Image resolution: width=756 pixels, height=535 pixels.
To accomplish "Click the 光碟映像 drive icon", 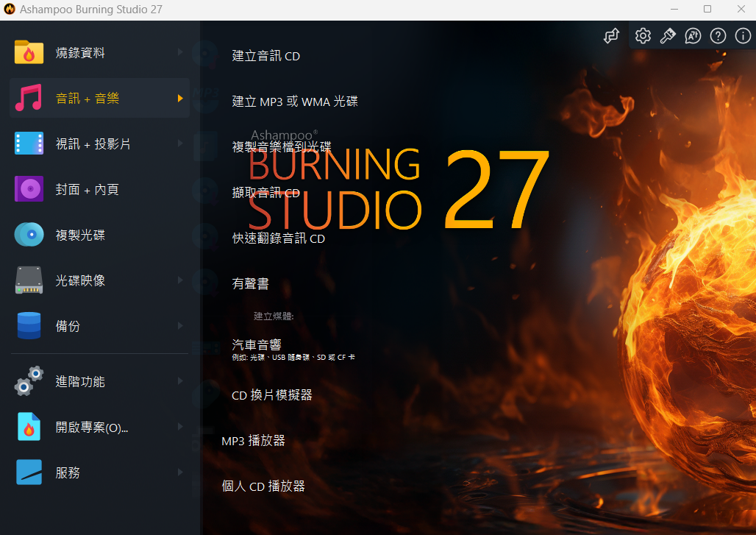I will click(x=29, y=280).
